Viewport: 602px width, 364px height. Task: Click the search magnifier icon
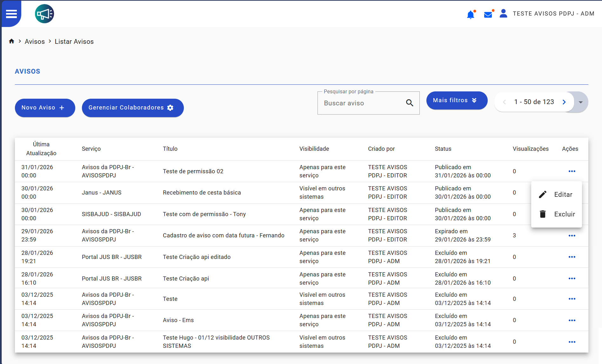click(410, 103)
